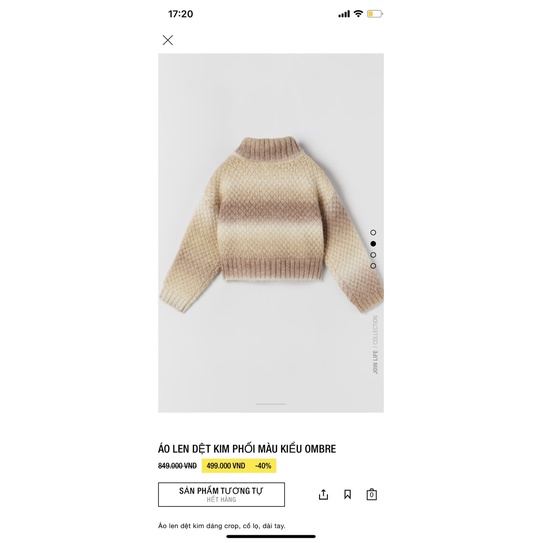
Task: Tap the product title ÁO LEN DỆT KIM
Action: pyautogui.click(x=247, y=449)
